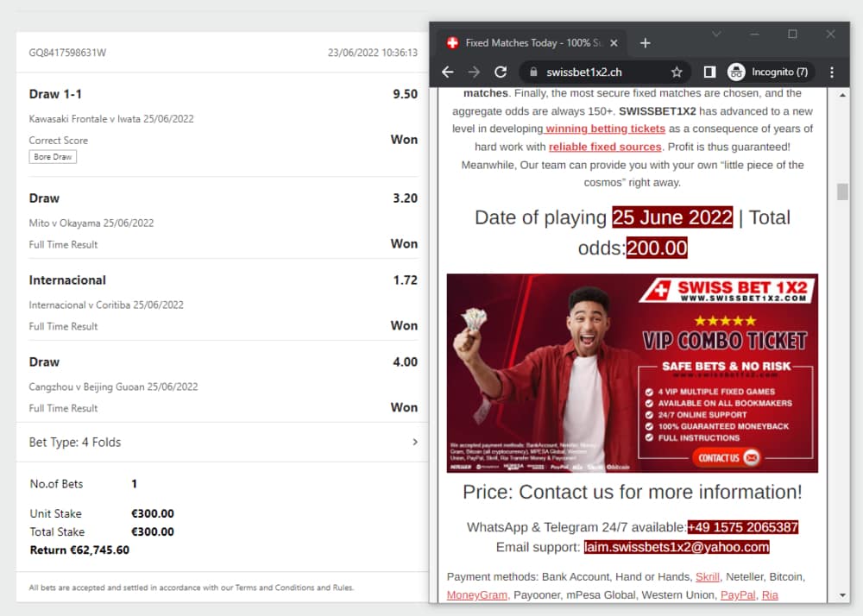Click the 9.50 odds value
The width and height of the screenshot is (863, 616).
pyautogui.click(x=405, y=94)
